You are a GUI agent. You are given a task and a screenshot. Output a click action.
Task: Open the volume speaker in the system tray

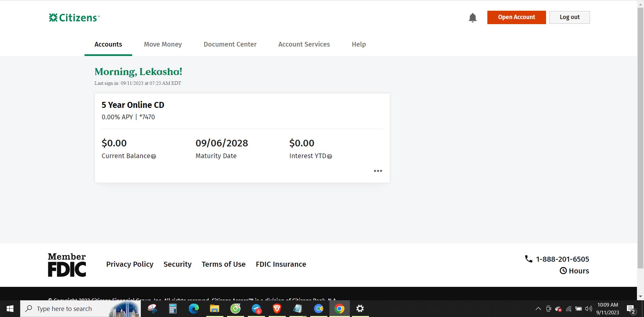point(589,309)
